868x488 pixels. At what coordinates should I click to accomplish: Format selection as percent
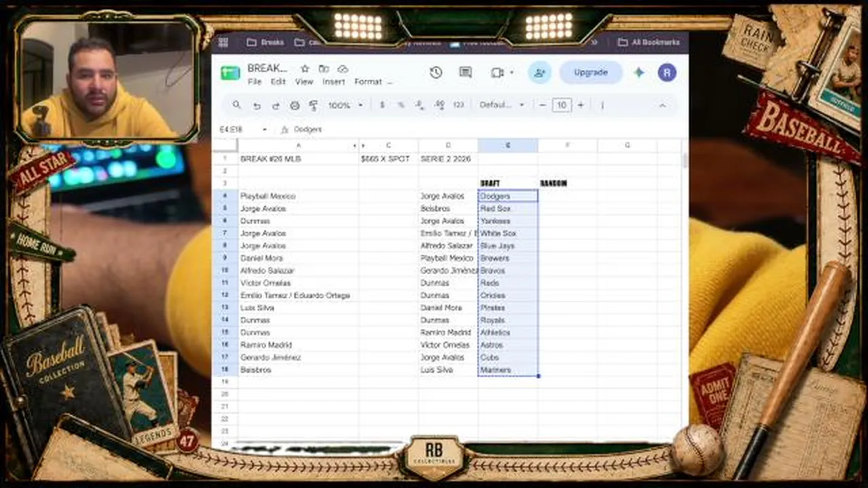pyautogui.click(x=401, y=105)
